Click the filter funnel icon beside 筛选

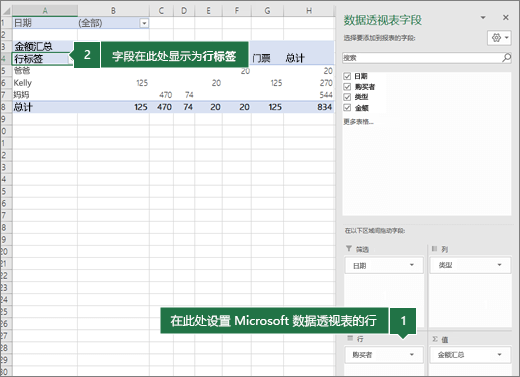tap(349, 249)
